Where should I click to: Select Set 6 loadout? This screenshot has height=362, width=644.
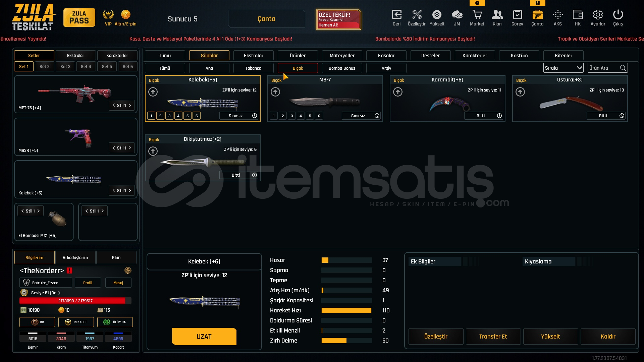[x=128, y=66]
